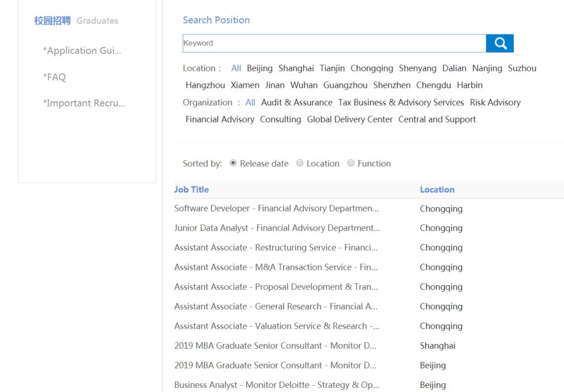The image size is (564, 392).
Task: Filter location by Beijing
Action: click(260, 68)
